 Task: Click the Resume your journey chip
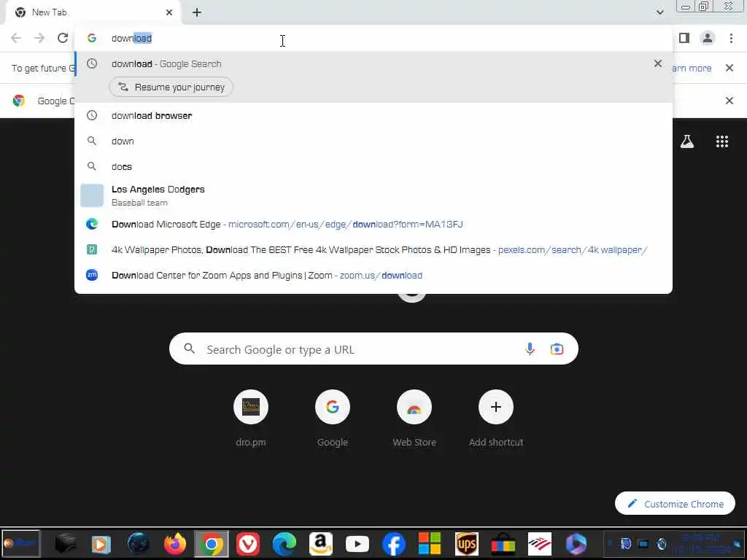click(x=171, y=87)
